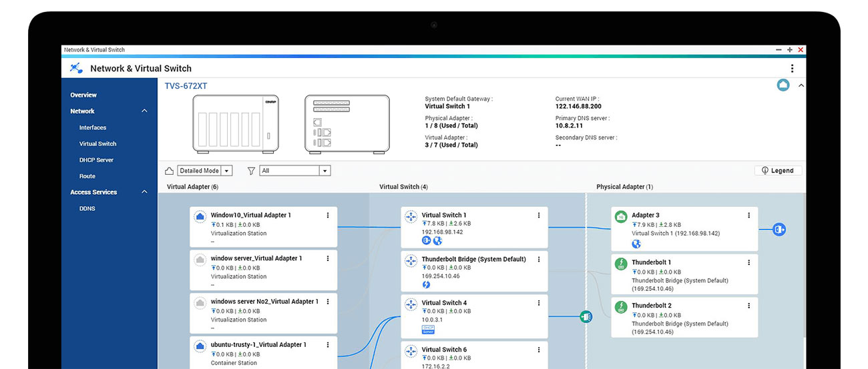Collapse the TVS-672XT overview panel chevron
The image size is (868, 369).
[801, 85]
